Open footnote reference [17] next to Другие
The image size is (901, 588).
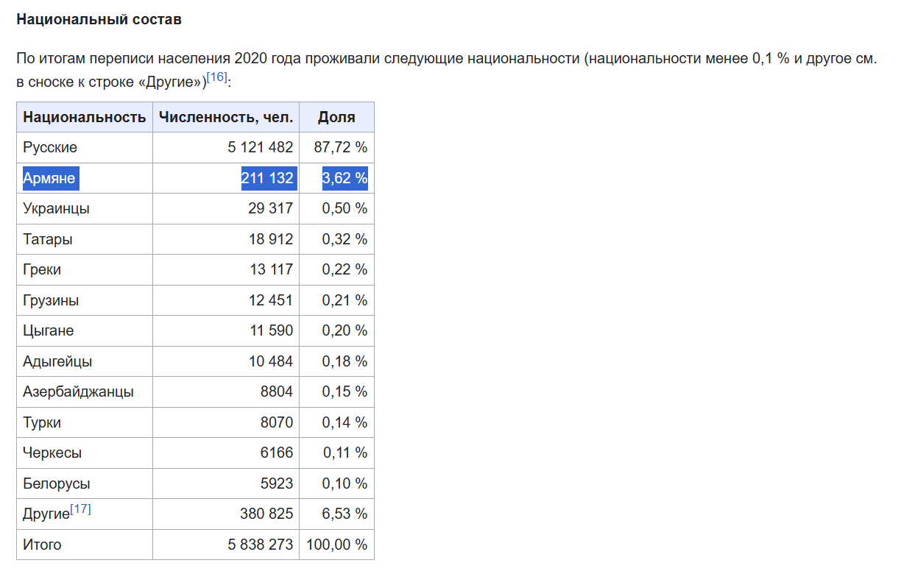[x=80, y=509]
